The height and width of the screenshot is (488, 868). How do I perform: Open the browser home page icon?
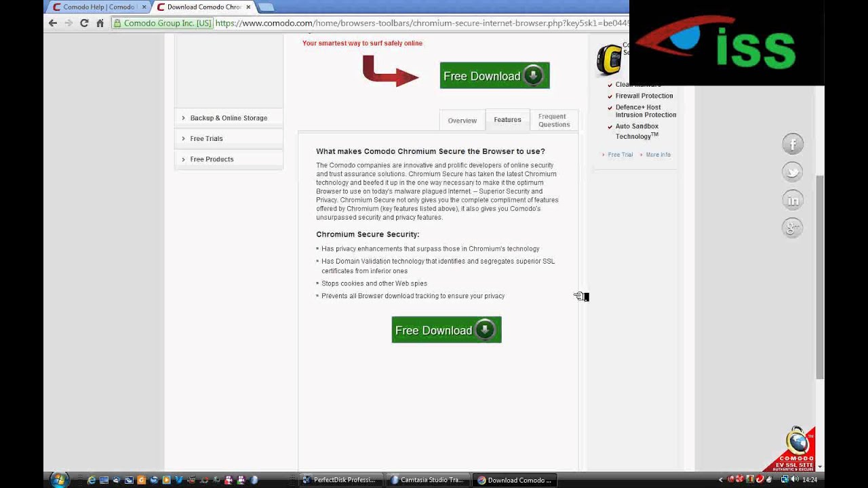coord(100,23)
